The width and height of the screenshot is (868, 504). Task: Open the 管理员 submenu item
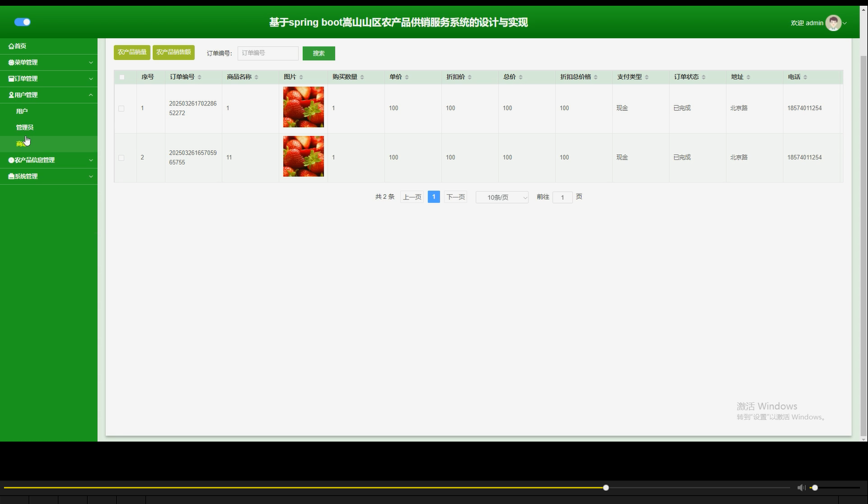click(x=49, y=127)
